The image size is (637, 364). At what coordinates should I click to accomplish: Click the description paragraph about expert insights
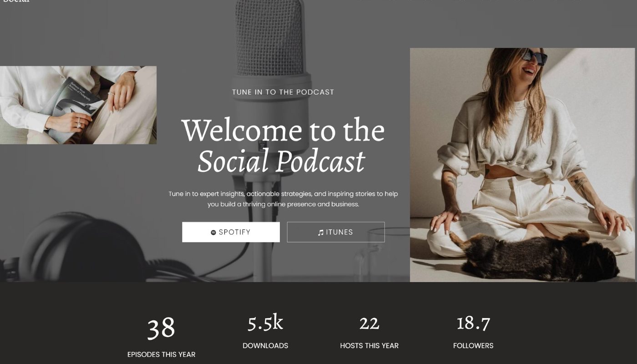[283, 199]
